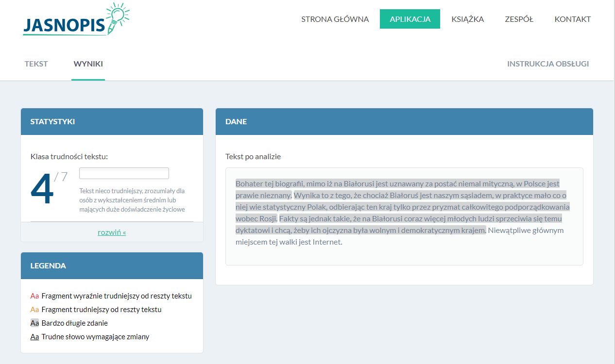The height and width of the screenshot is (364, 615).
Task: Click the Dane panel header
Action: pos(404,121)
